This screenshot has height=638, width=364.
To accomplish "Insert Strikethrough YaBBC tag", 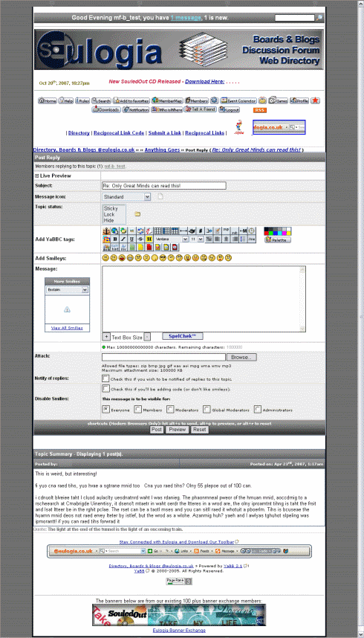I will tap(140, 239).
